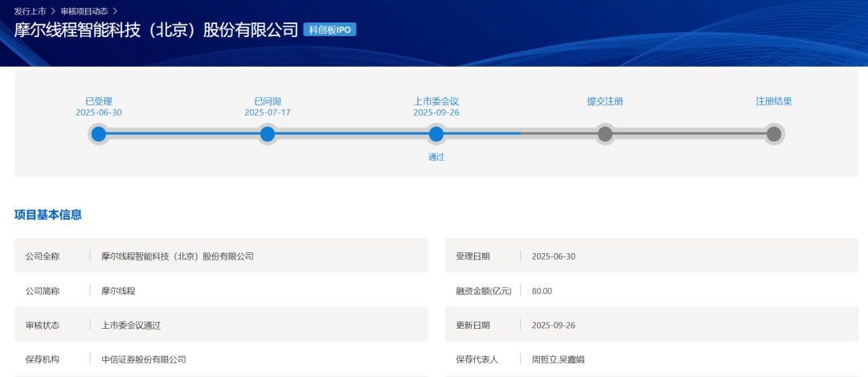This screenshot has width=868, height=377.
Task: Open the 审核项目动态 breadcrumb link
Action: pos(84,10)
